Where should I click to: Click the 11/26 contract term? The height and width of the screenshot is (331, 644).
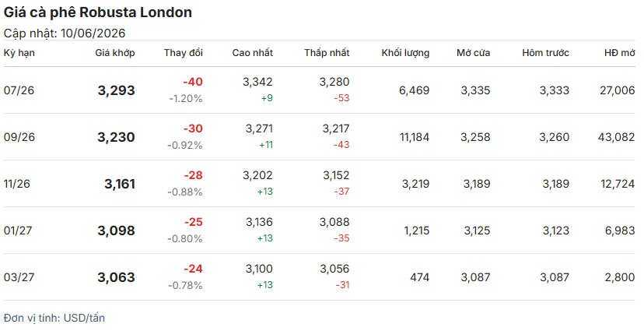click(17, 184)
